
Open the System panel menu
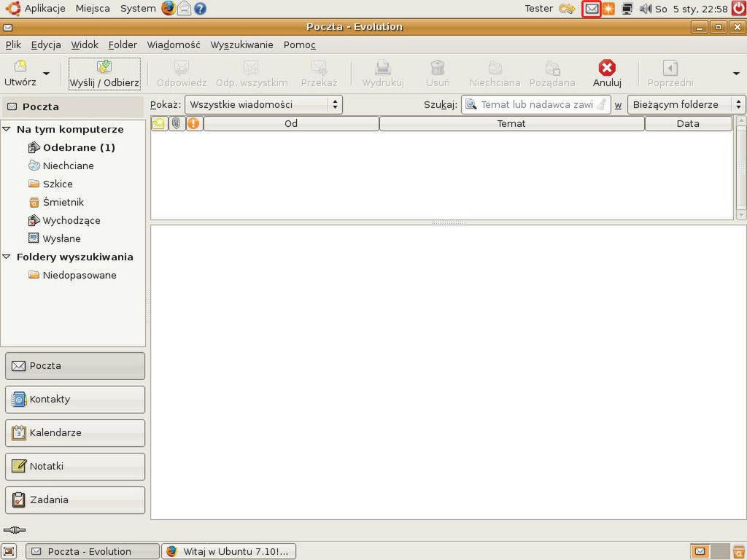point(138,9)
